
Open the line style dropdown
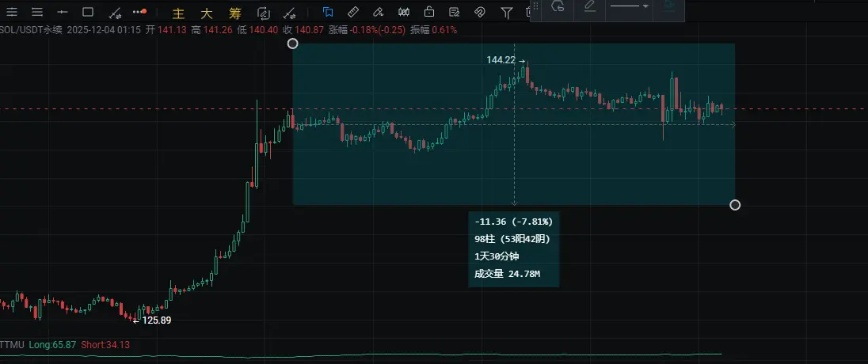pyautogui.click(x=629, y=6)
